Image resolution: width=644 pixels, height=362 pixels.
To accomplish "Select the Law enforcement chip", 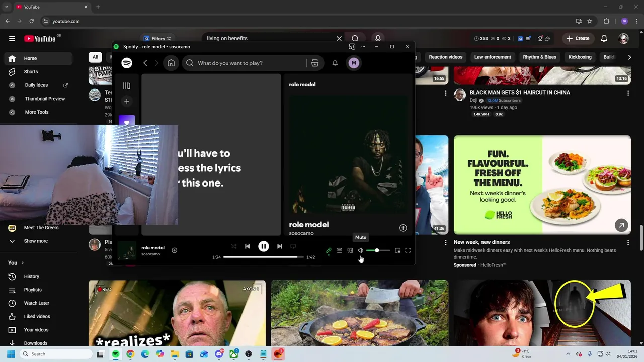I will click(493, 57).
